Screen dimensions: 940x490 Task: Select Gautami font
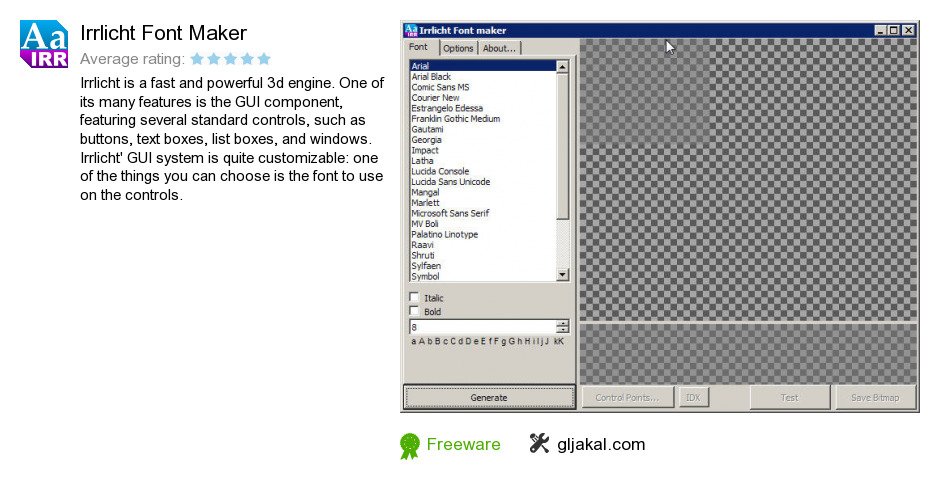click(483, 129)
